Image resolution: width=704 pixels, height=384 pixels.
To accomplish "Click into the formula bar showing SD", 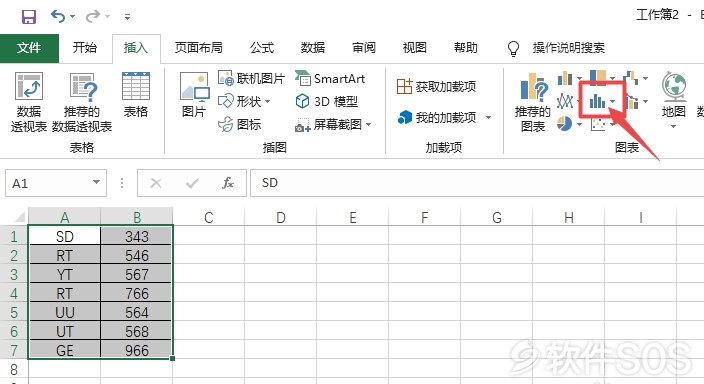I will click(x=477, y=183).
